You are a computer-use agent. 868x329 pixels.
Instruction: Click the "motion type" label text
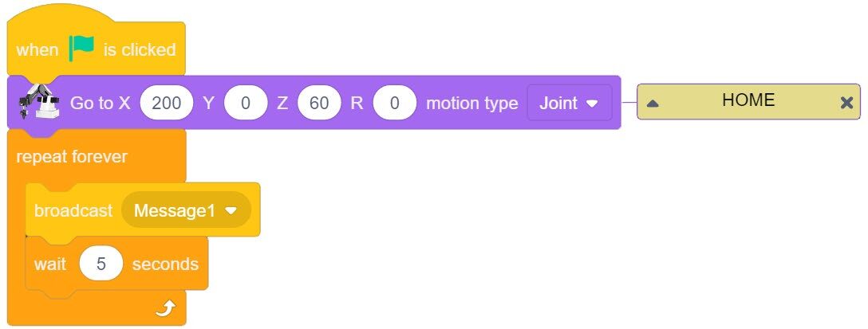[x=471, y=103]
